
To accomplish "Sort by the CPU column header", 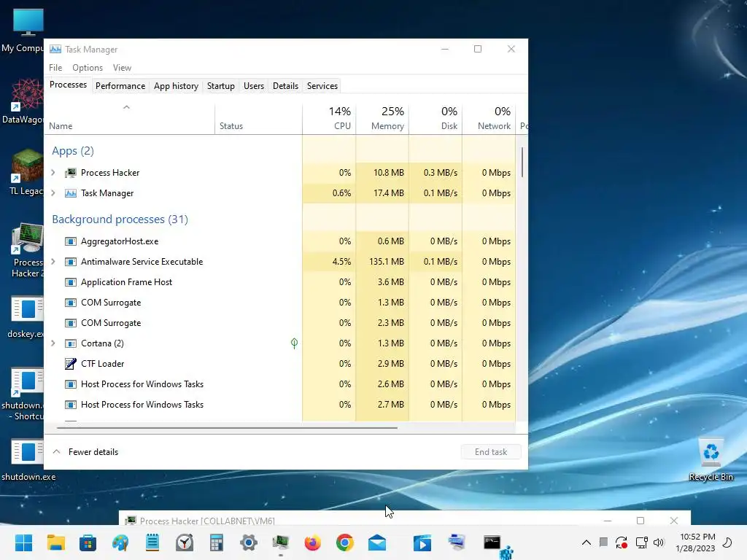I will [x=329, y=118].
